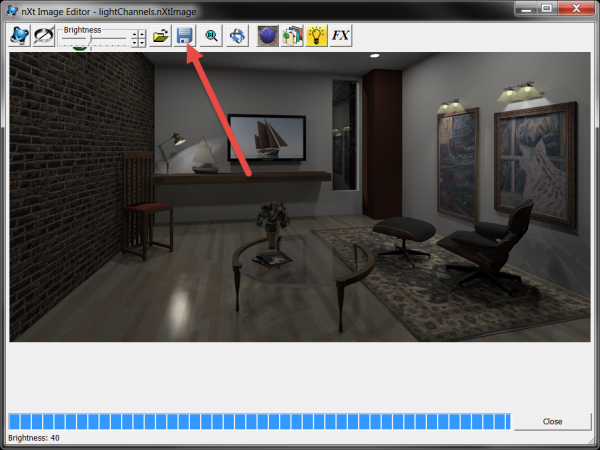Decrease brightness with the down arrow
Image resolution: width=600 pixels, height=450 pixels.
139,43
